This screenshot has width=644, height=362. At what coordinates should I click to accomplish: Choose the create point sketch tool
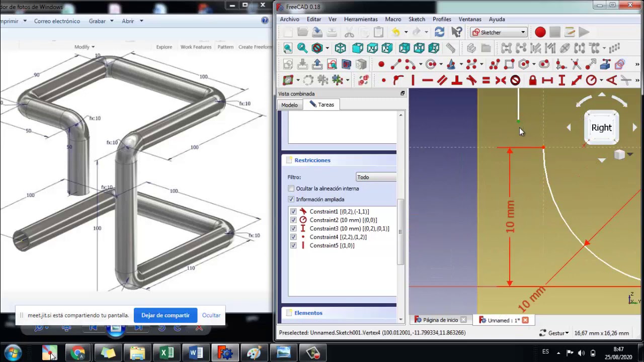click(x=381, y=64)
